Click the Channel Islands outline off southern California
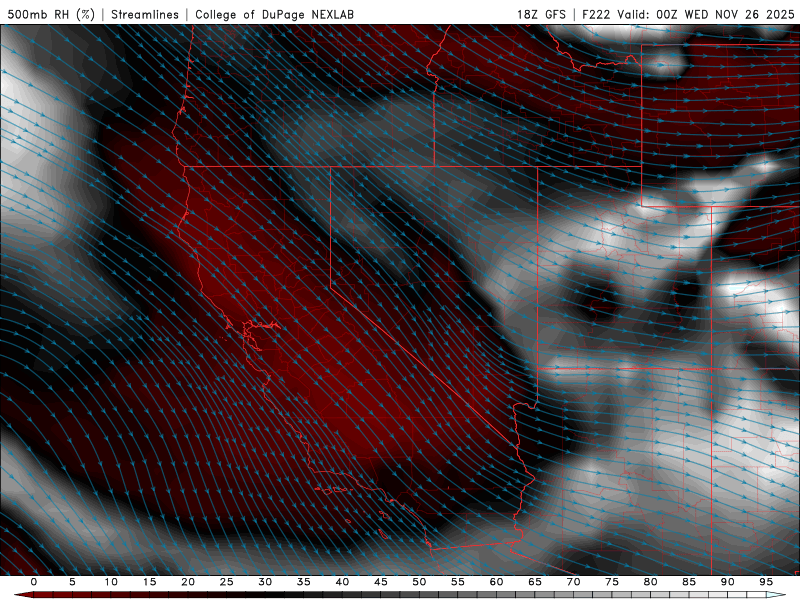This screenshot has height=600, width=800. [334, 490]
